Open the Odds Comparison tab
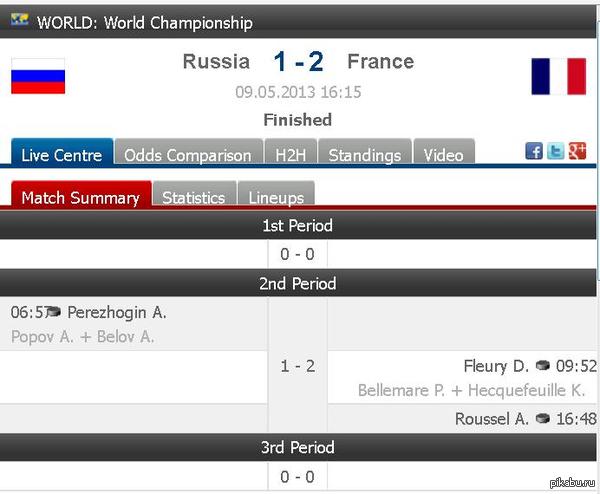This screenshot has height=494, width=600. (187, 155)
